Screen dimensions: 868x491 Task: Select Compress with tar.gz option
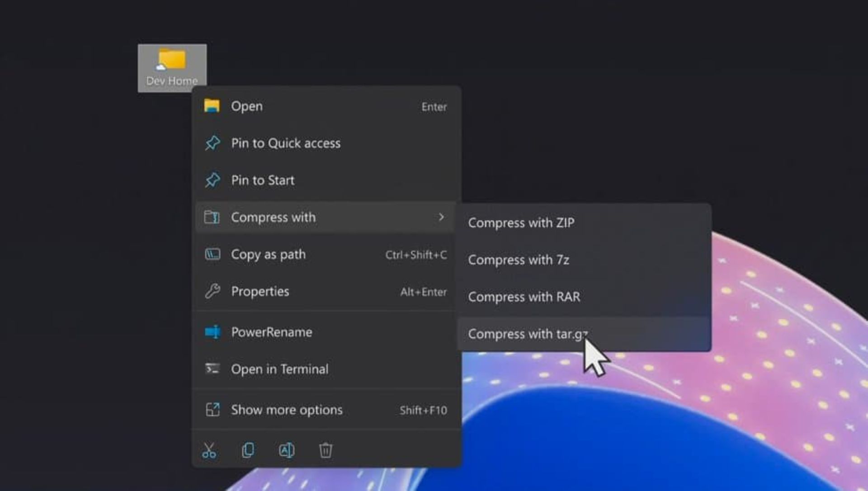[528, 333]
